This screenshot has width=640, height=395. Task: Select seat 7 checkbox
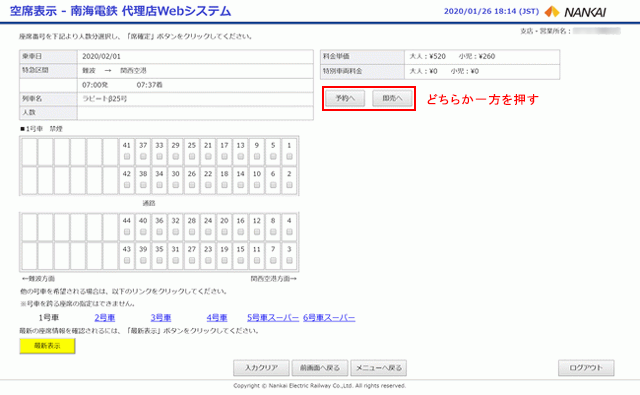(x=273, y=260)
